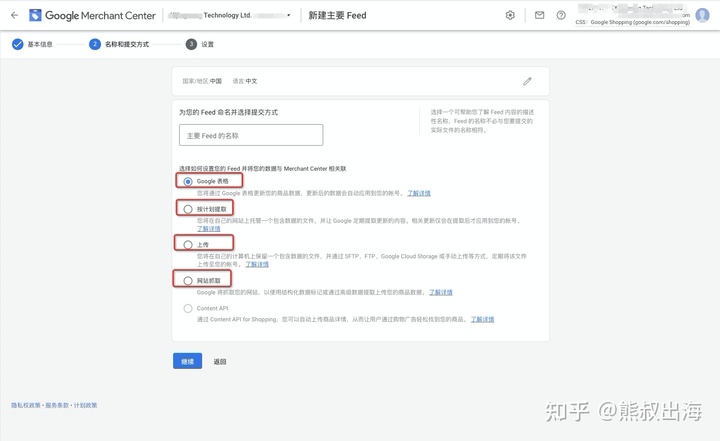Click the blue 继续 button

[187, 361]
